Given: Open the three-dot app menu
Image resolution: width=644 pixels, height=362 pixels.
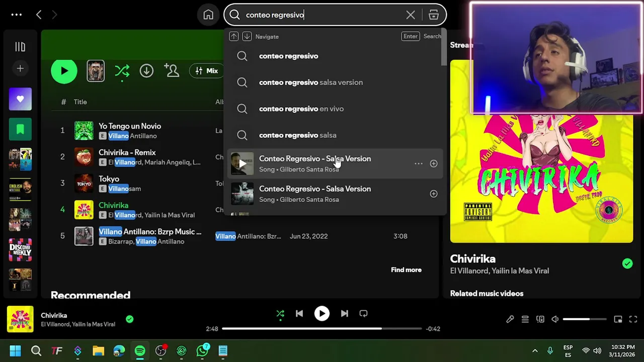Looking at the screenshot, I should [17, 15].
